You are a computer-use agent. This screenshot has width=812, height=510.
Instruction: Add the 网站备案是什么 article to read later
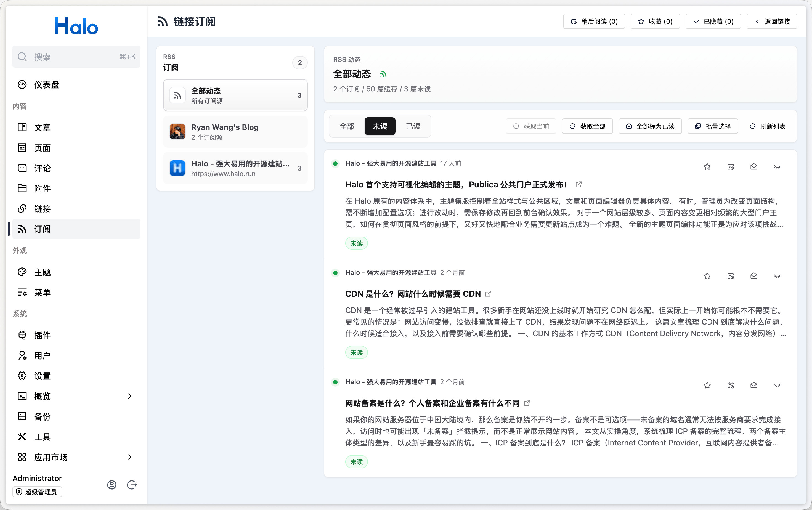click(731, 385)
